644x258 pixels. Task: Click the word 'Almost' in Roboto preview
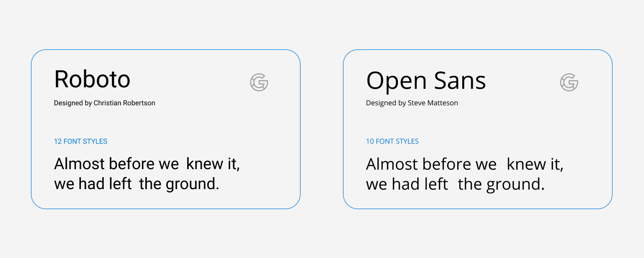pos(79,164)
